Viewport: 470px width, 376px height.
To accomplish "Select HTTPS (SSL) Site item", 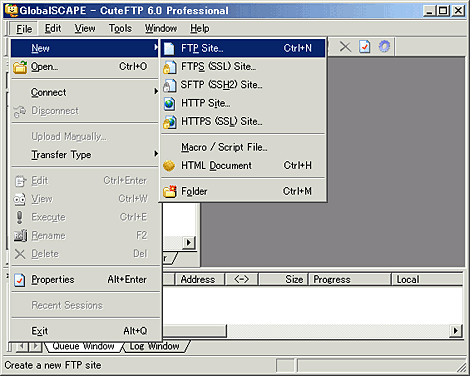I will coord(243,122).
